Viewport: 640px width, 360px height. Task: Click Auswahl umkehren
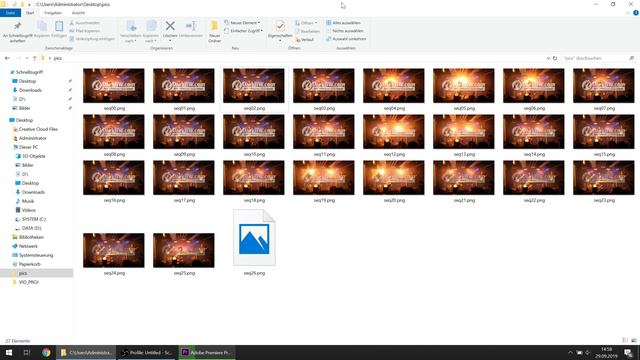346,39
